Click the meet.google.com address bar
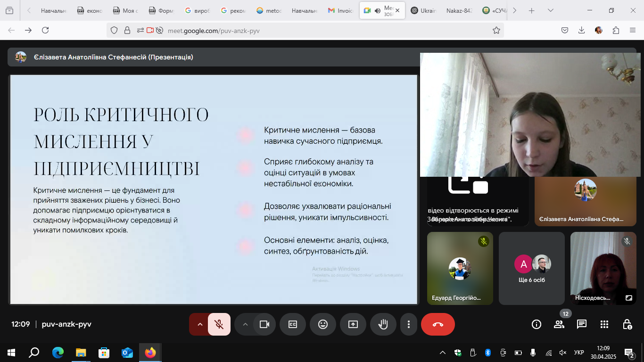The image size is (644, 362). 306,31
